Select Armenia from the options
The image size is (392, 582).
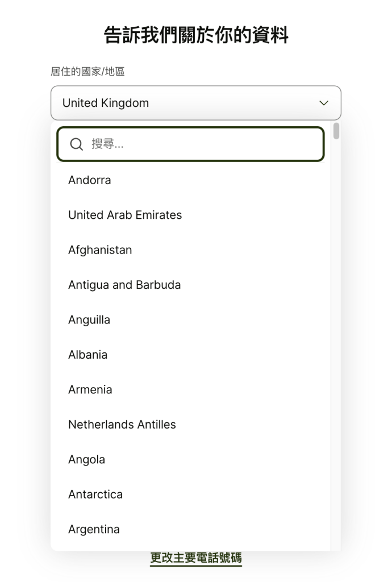point(90,390)
